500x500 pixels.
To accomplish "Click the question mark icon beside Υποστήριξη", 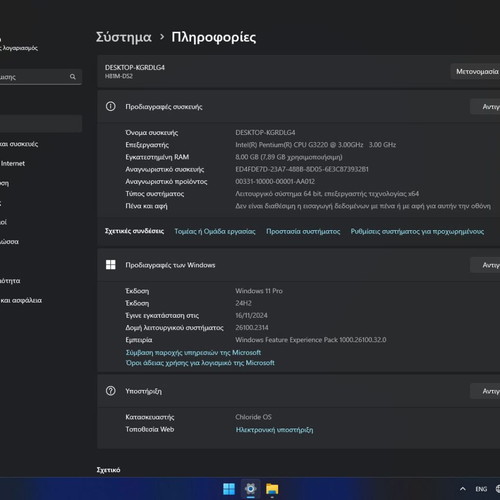I will [x=110, y=391].
